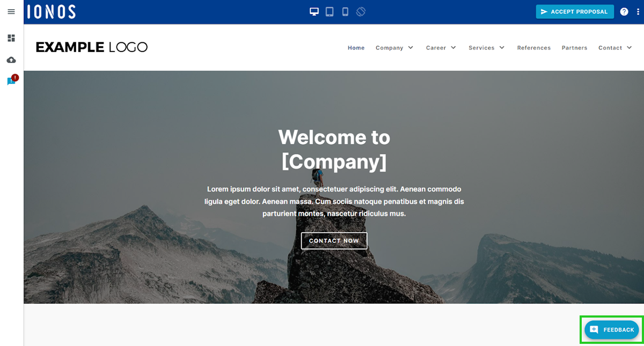Open the References navigation item

[533, 48]
